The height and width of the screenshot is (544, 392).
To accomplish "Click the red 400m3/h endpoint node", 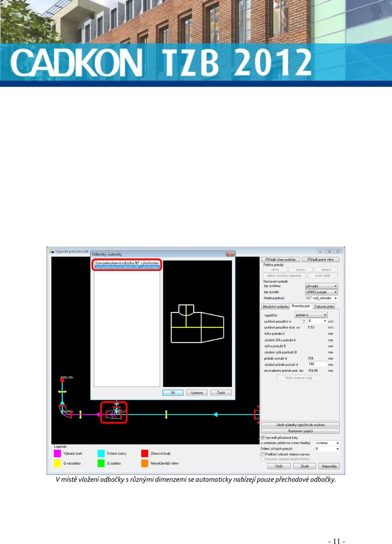I will point(62,380).
